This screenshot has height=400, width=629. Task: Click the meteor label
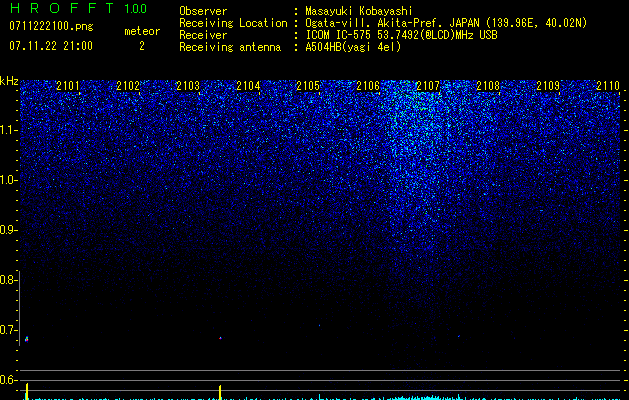pos(142,31)
